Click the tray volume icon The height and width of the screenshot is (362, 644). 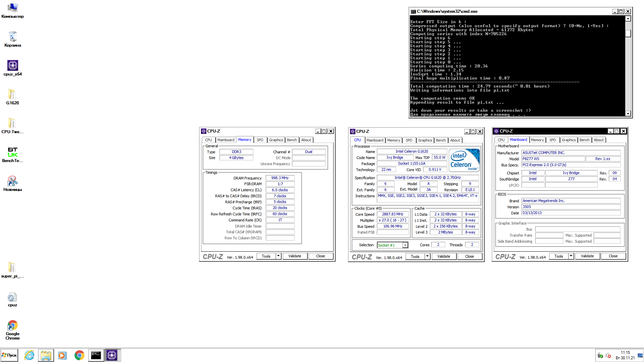pos(608,356)
